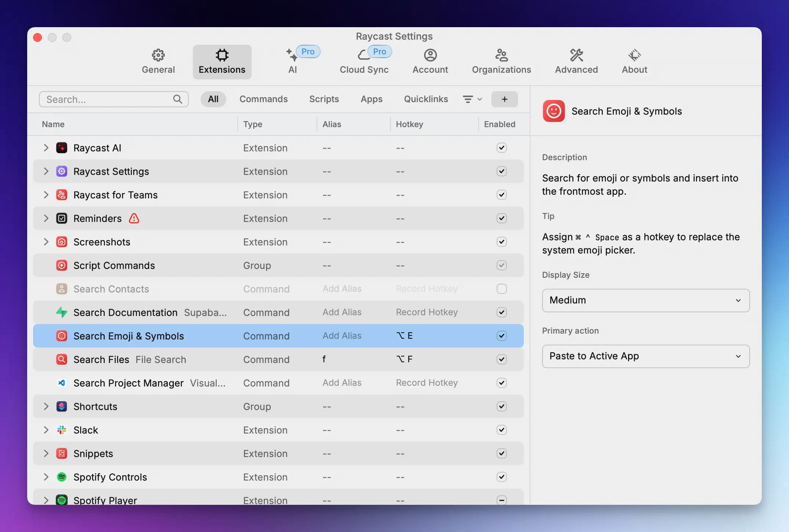Disable the Search Emoji & Symbols checkbox

click(501, 336)
